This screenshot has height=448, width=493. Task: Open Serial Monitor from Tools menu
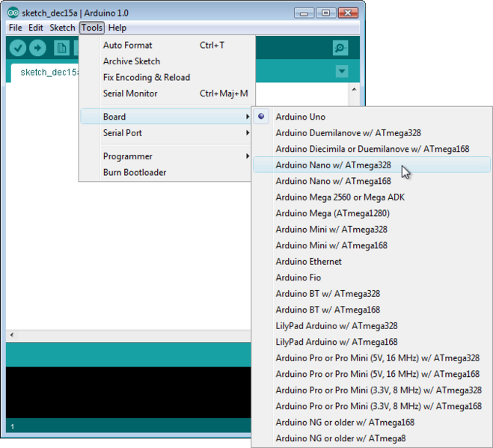tap(165, 93)
